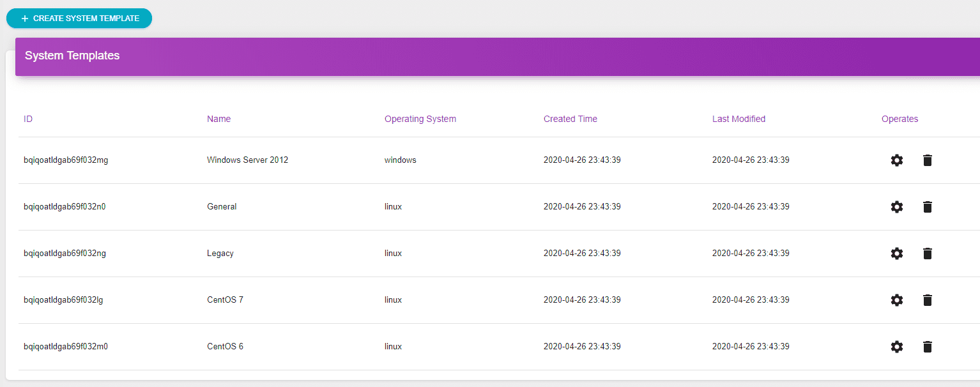The width and height of the screenshot is (980, 387).
Task: Click the System Templates panel title
Action: point(72,56)
